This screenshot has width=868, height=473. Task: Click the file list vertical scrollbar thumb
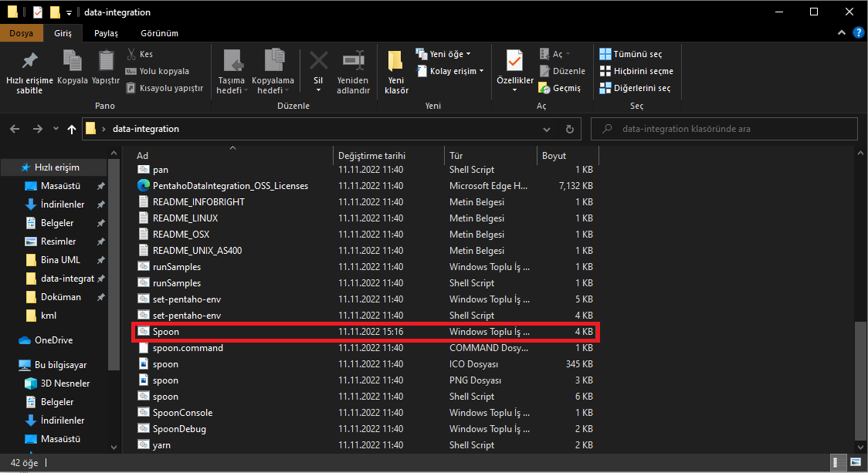click(860, 380)
